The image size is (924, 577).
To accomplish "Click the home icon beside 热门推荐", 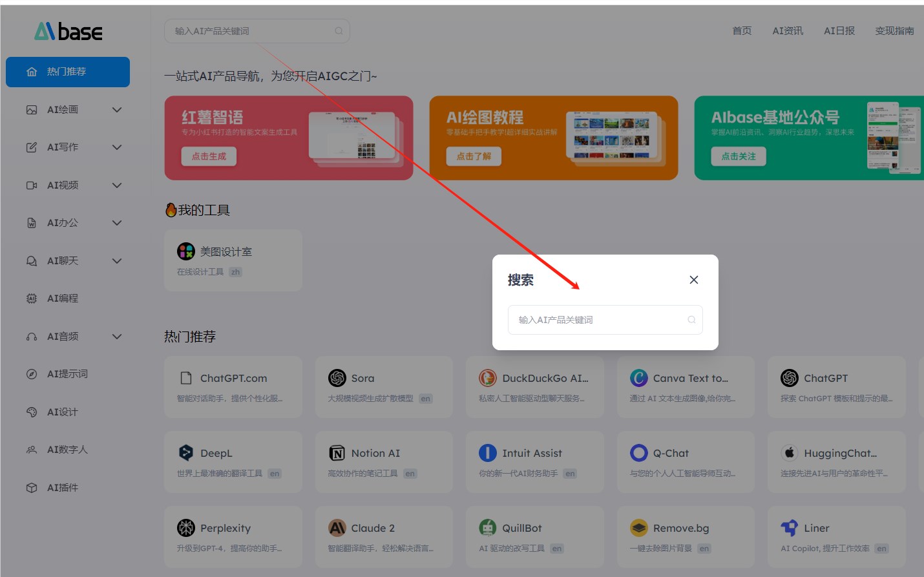I will [32, 72].
